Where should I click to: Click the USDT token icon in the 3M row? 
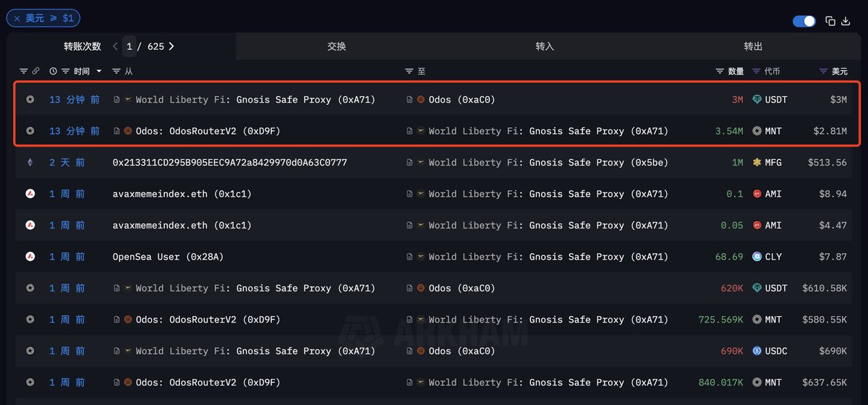pyautogui.click(x=757, y=100)
